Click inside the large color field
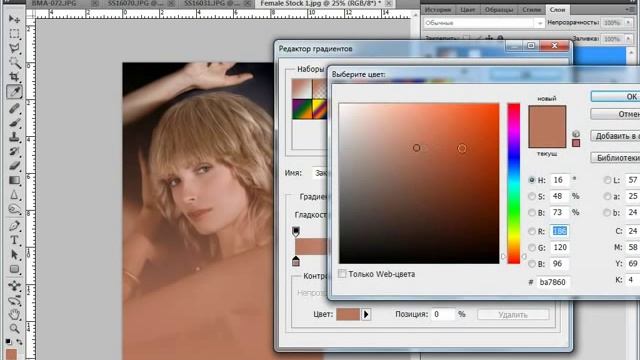Viewport: 640px width, 360px height. click(419, 183)
